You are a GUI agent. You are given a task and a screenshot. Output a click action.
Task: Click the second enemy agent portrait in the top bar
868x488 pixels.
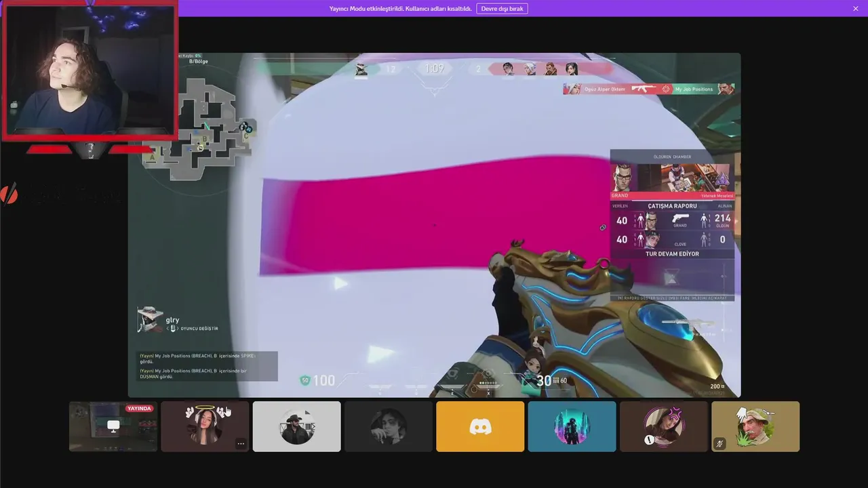(x=530, y=69)
